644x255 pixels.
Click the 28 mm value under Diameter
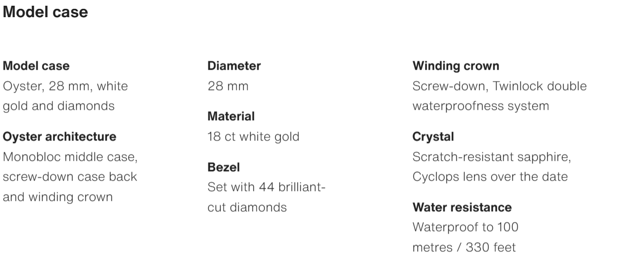coord(228,86)
